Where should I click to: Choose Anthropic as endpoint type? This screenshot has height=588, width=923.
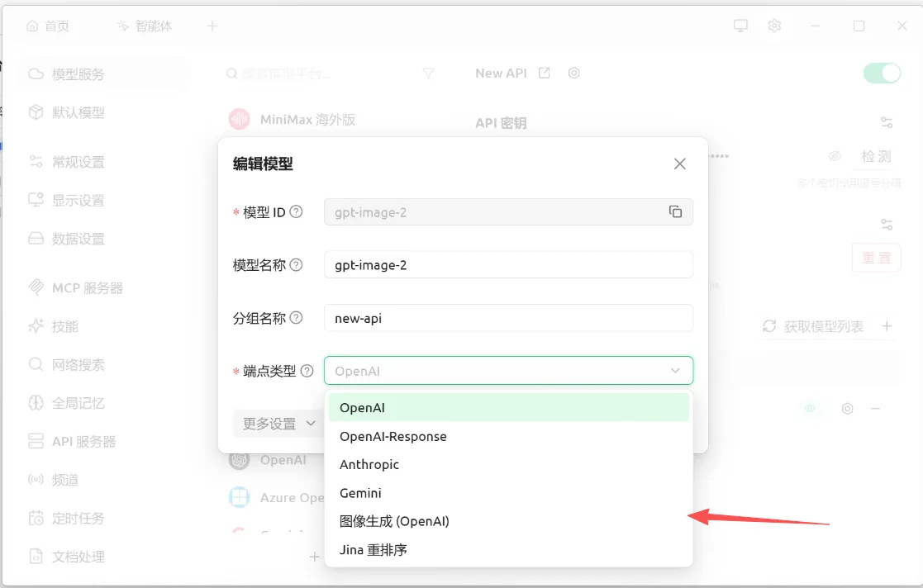(508, 464)
